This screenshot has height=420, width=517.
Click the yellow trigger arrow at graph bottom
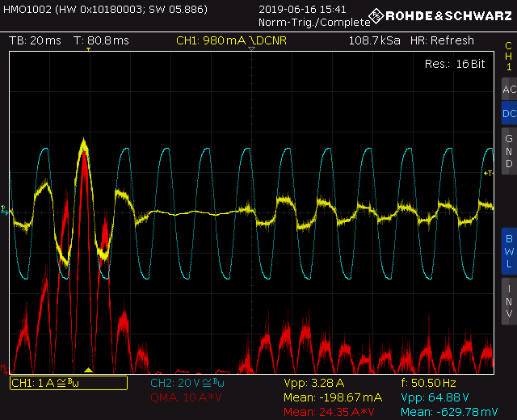(88, 370)
